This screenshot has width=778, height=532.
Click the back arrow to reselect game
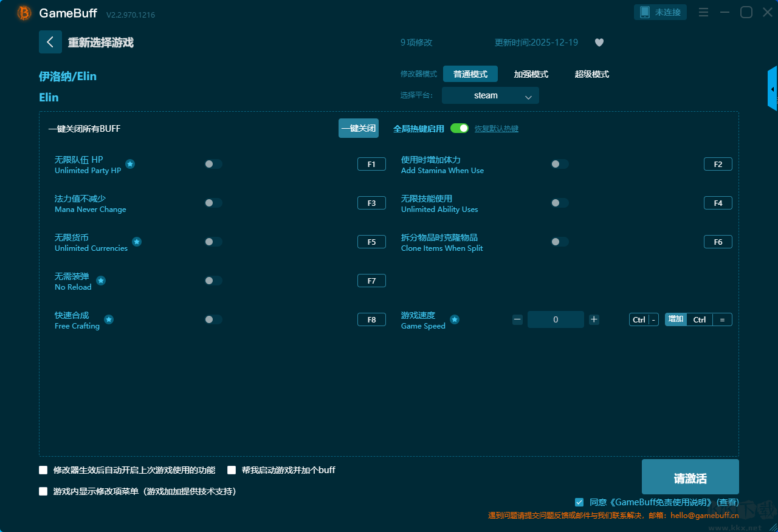click(50, 42)
